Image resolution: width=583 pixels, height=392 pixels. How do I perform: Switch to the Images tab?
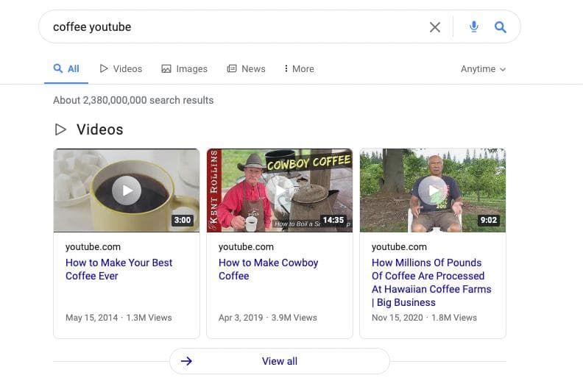[x=185, y=68]
